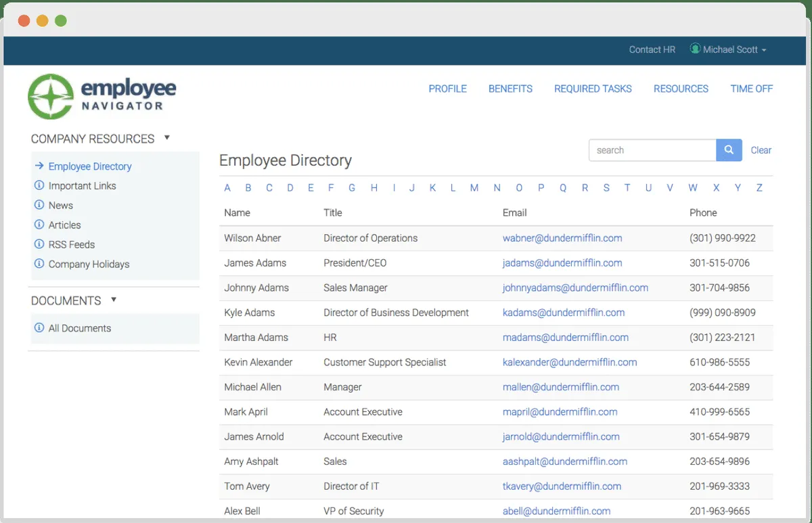Email wabner@dundermifflin.com

point(562,238)
